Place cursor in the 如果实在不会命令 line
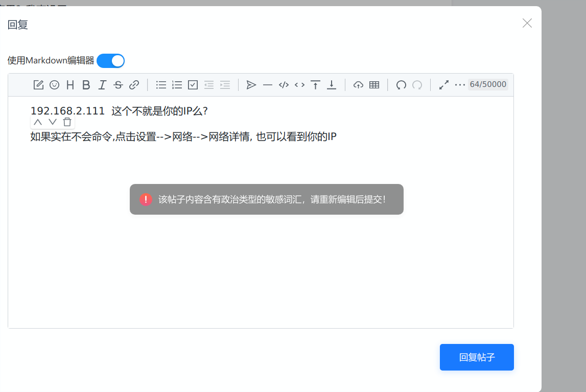This screenshot has width=586, height=392. (183, 137)
